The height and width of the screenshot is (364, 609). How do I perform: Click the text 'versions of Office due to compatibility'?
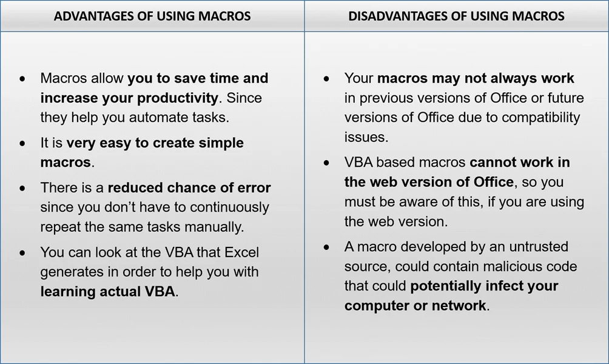[462, 117]
